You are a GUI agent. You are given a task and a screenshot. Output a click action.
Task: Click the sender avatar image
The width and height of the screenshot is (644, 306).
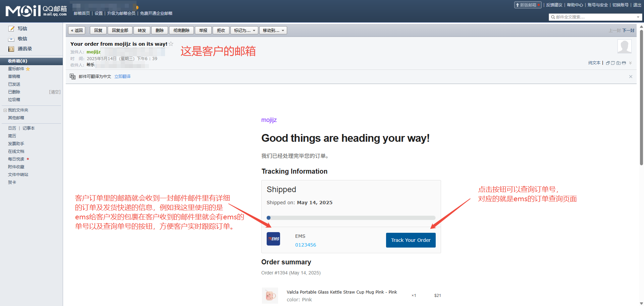(x=625, y=46)
